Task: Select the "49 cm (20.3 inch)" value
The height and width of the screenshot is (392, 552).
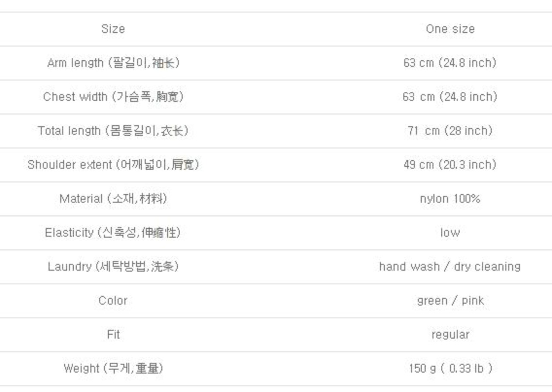Action: (x=450, y=165)
